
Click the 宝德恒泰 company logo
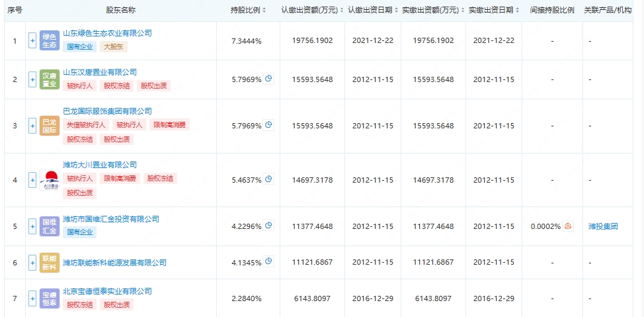point(50,298)
